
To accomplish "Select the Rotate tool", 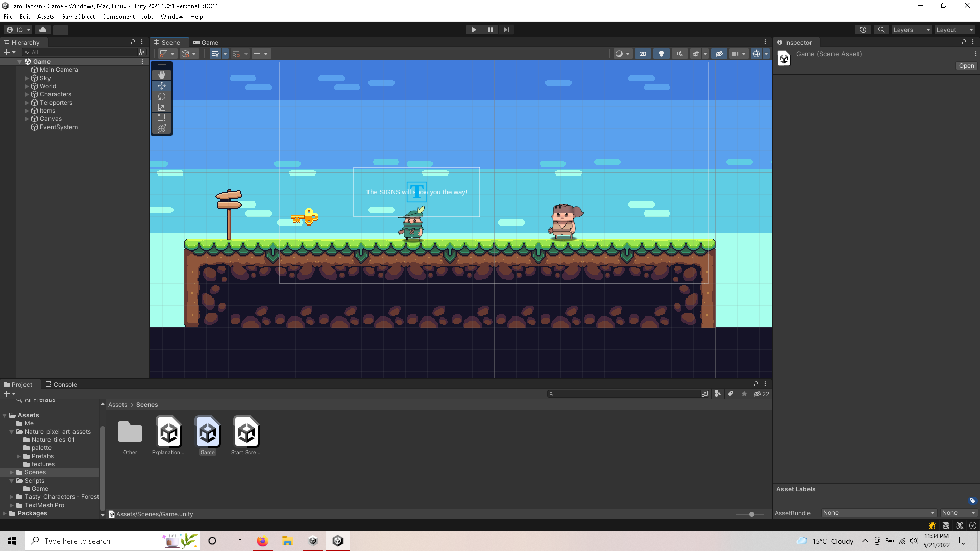I will (162, 96).
